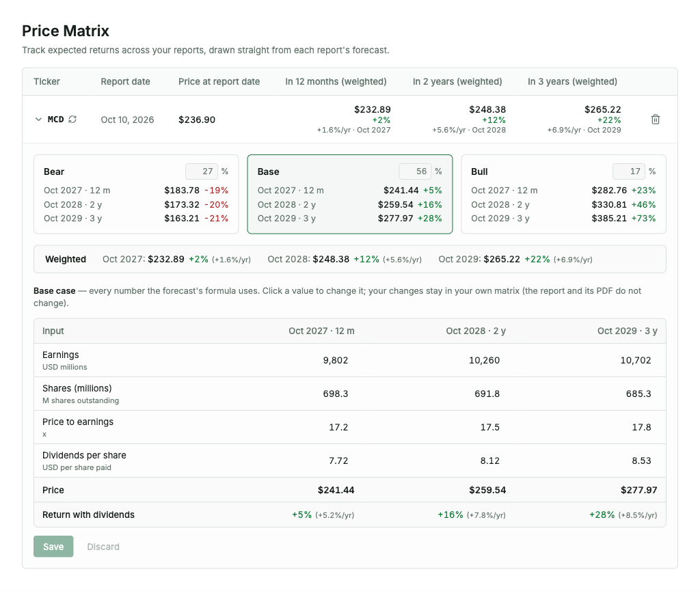Click In 2 years (weighted) header
700x591 pixels.
click(x=457, y=81)
